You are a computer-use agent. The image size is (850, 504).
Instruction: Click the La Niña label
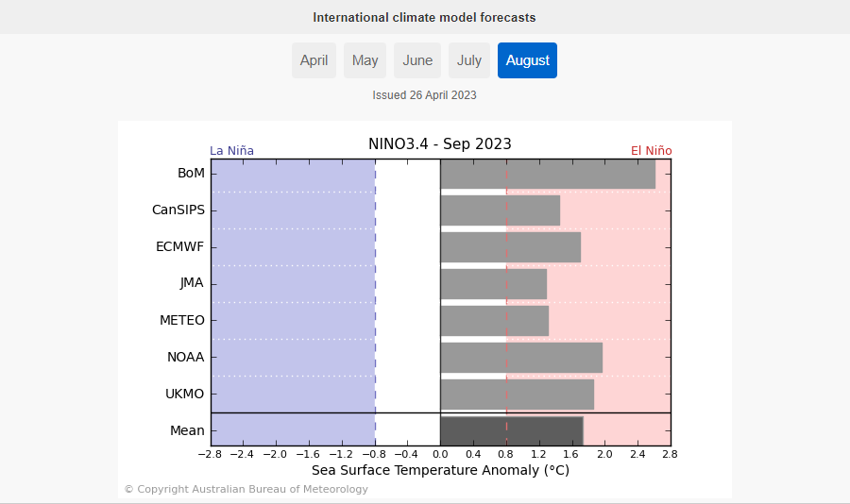click(231, 150)
